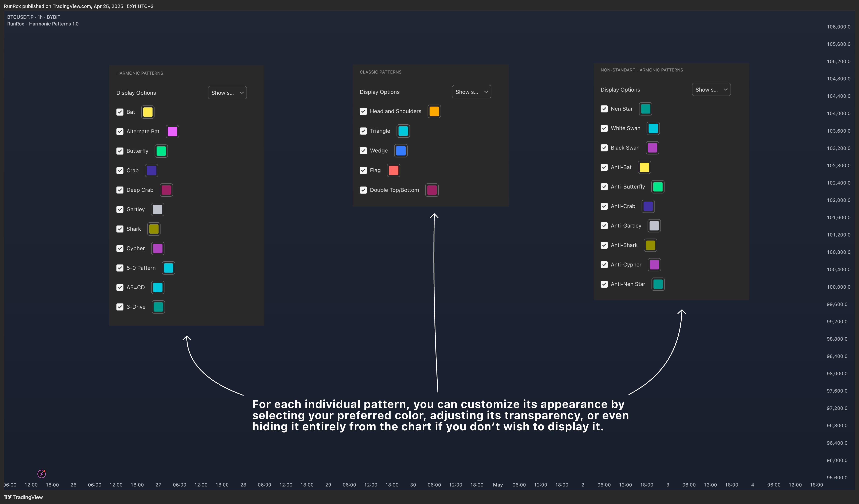Screen dimensions: 859x504
Task: Click the TradingView logo at bottom left
Action: tap(23, 497)
